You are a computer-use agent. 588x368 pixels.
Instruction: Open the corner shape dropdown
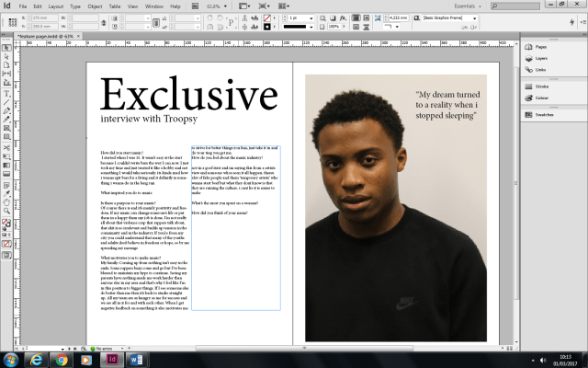397,27
